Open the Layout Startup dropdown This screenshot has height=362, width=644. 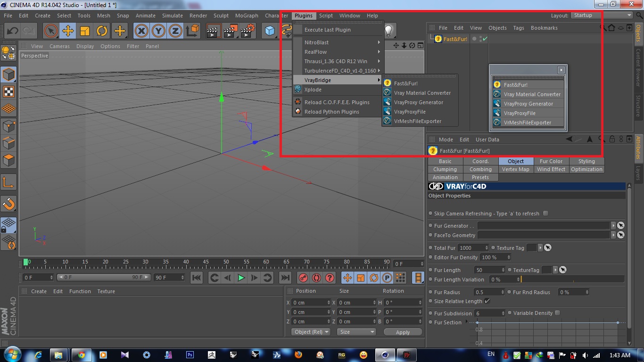click(602, 16)
